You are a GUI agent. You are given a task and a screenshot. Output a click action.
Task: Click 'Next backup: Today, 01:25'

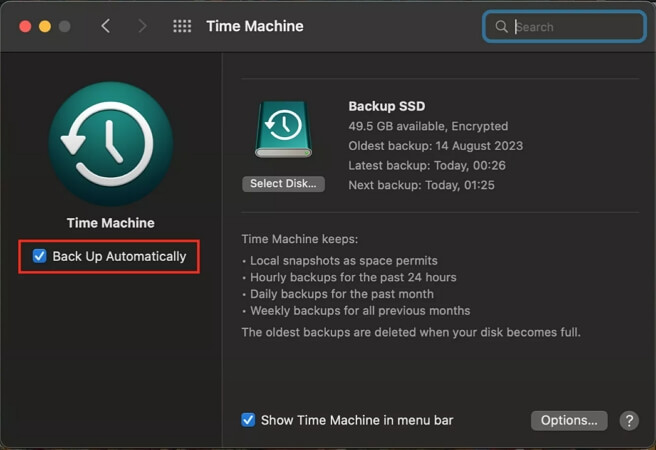point(421,185)
